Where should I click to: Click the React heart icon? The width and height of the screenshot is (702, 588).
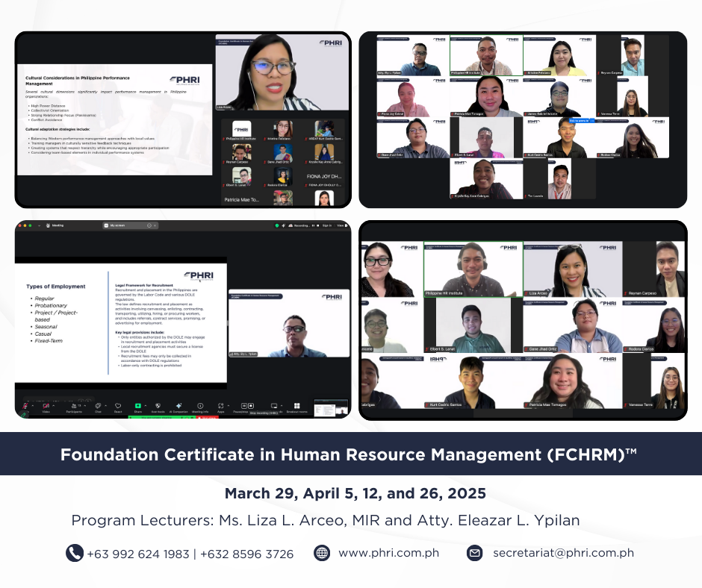(x=118, y=406)
